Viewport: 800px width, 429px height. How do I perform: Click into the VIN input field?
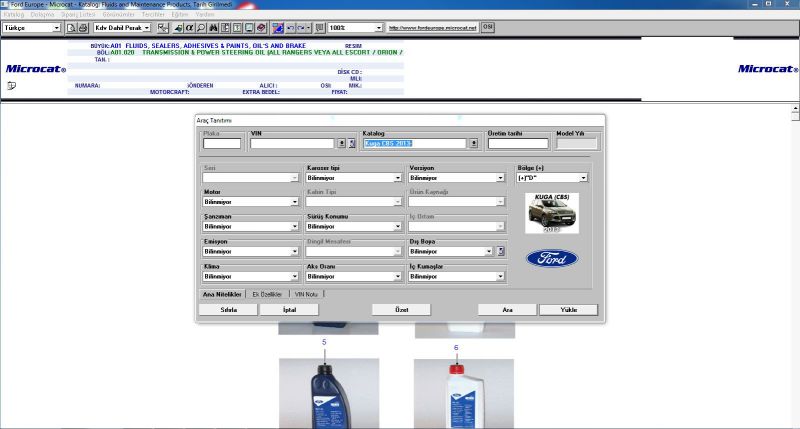pyautogui.click(x=292, y=143)
